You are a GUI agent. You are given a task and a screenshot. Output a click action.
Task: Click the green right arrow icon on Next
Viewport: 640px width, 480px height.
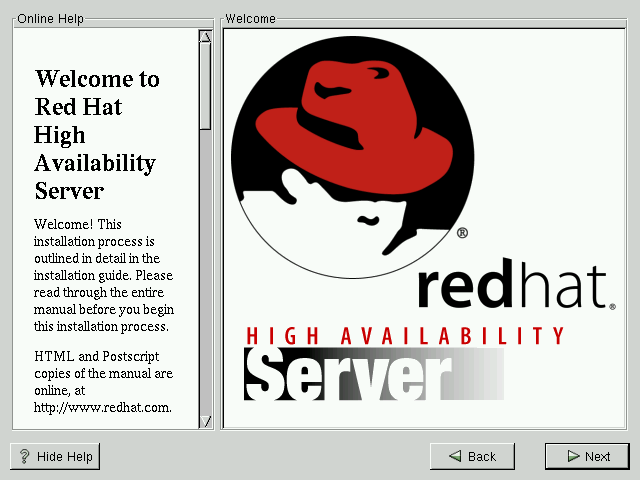(x=573, y=456)
